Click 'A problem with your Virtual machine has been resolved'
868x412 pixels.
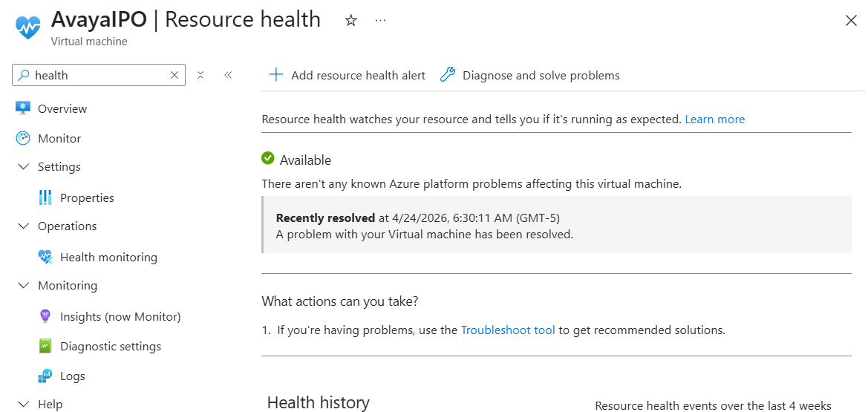425,234
